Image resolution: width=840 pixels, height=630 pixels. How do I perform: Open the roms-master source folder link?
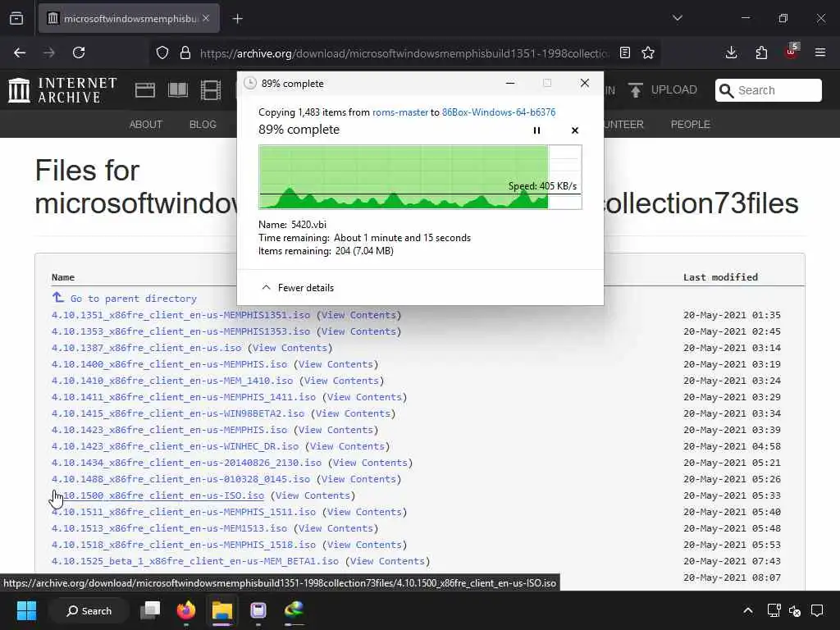(400, 112)
